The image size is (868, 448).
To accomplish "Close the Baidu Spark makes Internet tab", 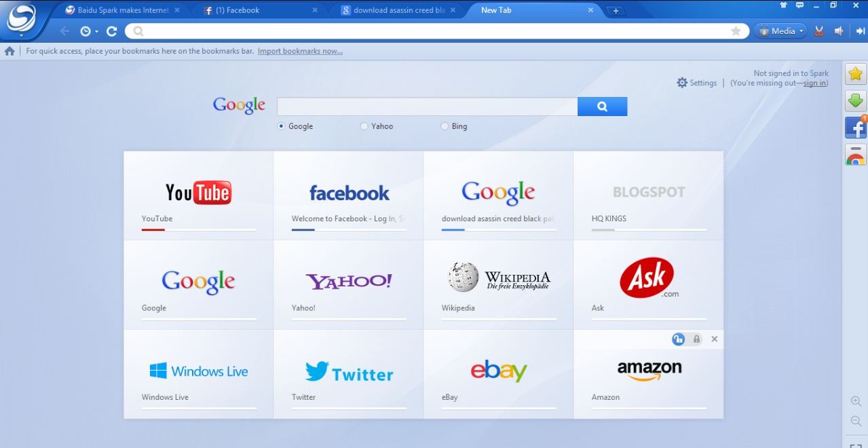I will pyautogui.click(x=177, y=10).
